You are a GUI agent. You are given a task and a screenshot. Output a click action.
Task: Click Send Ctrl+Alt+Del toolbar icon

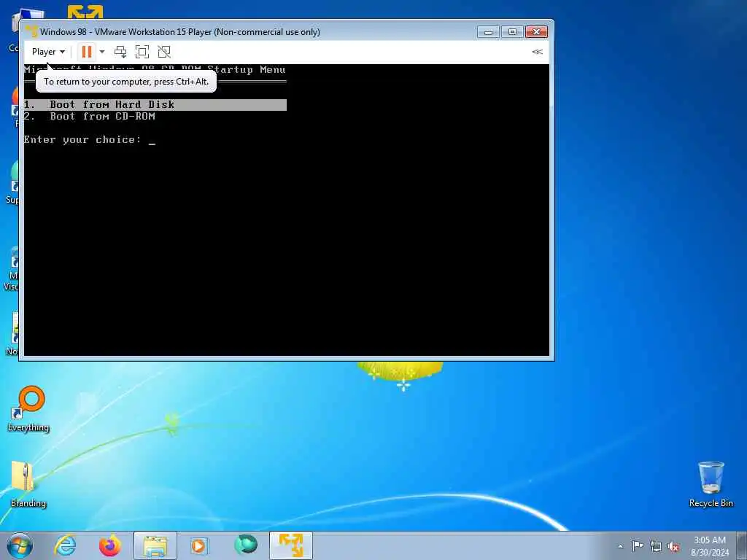(120, 52)
